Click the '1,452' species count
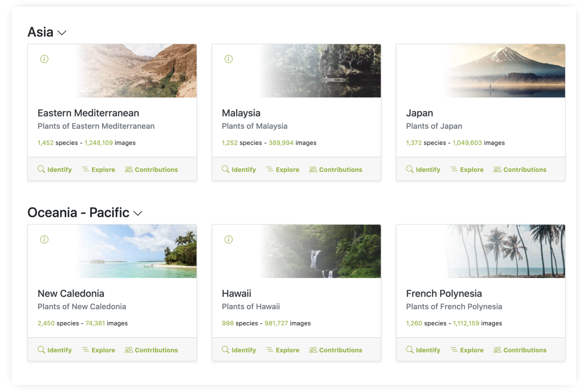This screenshot has height=392, width=588. tap(46, 143)
